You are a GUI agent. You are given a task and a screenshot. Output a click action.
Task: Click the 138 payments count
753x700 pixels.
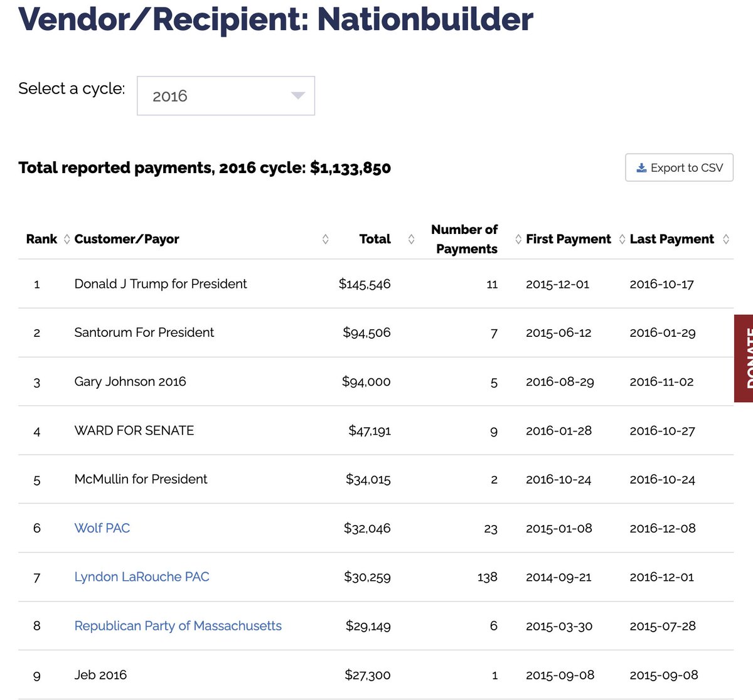(488, 577)
